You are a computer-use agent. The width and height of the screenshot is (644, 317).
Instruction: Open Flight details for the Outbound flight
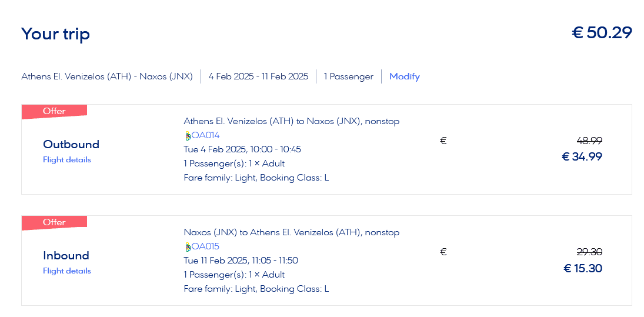coord(67,160)
